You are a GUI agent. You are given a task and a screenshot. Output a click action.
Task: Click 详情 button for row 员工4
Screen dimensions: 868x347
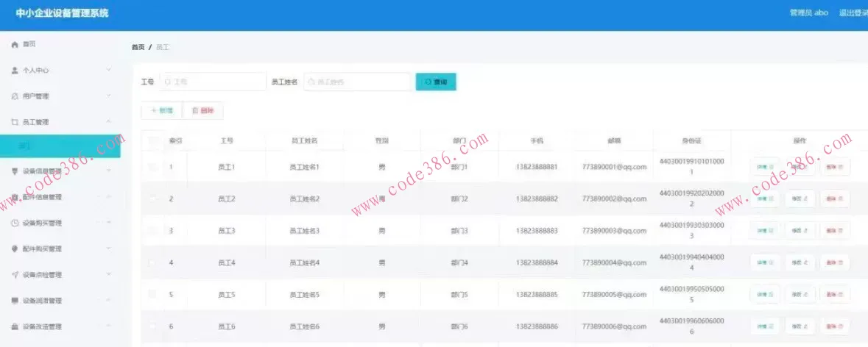(764, 262)
